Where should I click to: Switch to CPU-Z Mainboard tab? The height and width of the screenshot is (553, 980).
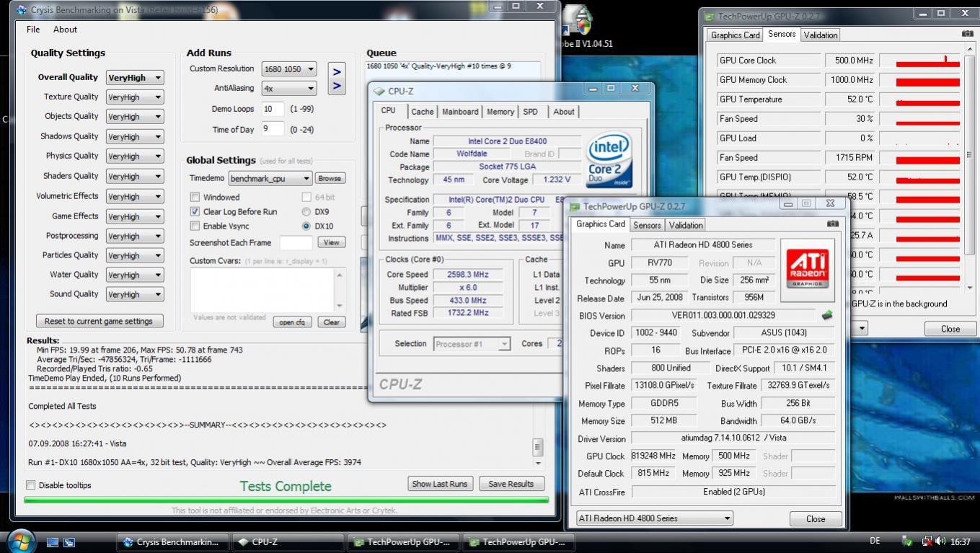[460, 112]
